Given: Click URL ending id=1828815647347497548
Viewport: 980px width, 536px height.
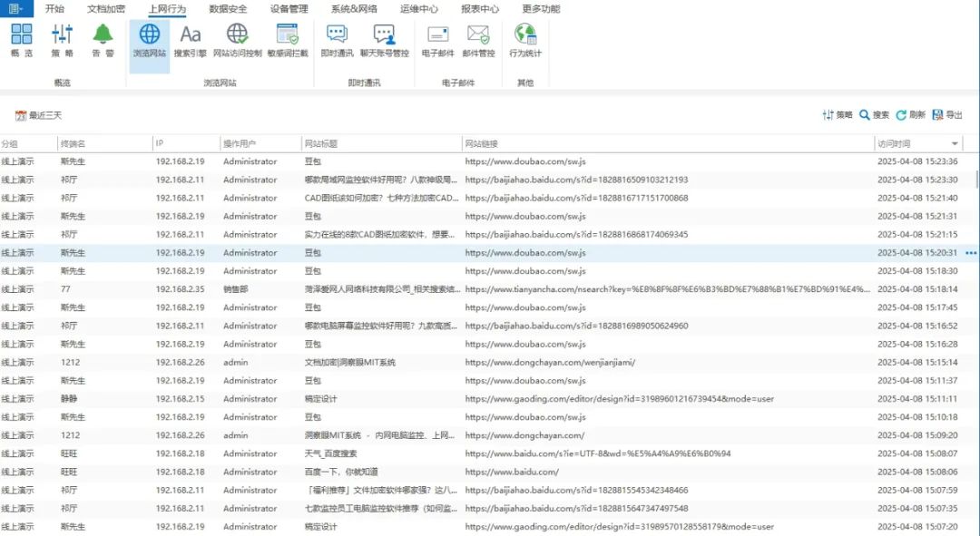Looking at the screenshot, I should tap(576, 509).
